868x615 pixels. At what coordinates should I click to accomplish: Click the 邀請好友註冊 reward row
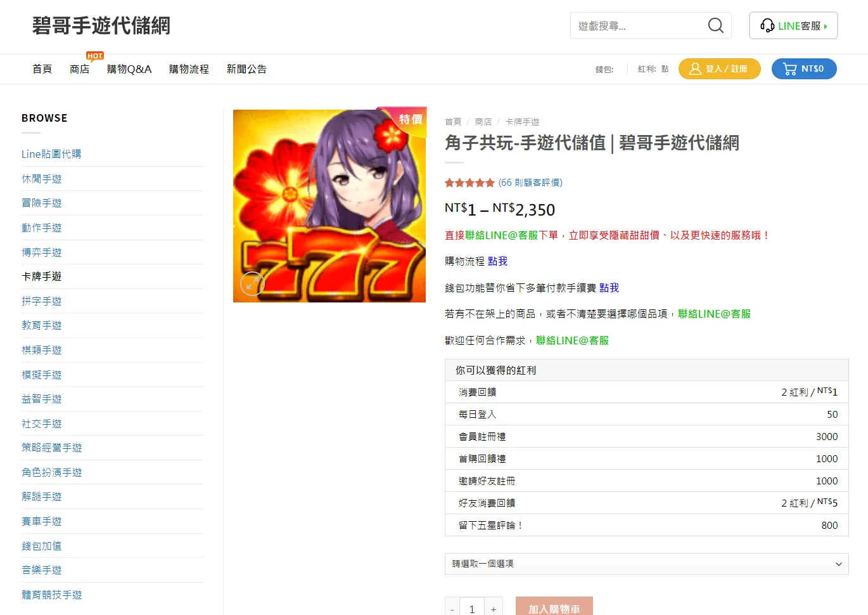click(646, 481)
